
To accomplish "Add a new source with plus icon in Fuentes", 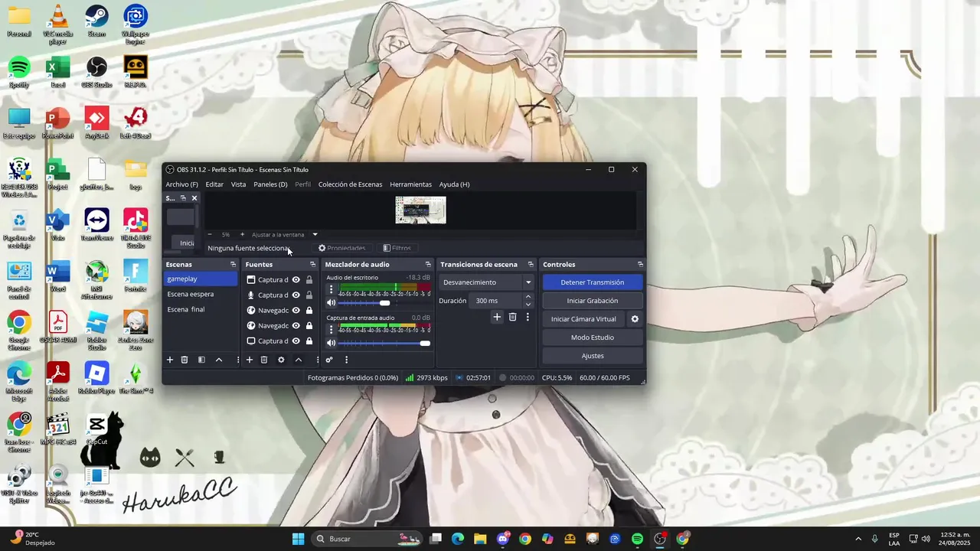I will click(x=250, y=360).
